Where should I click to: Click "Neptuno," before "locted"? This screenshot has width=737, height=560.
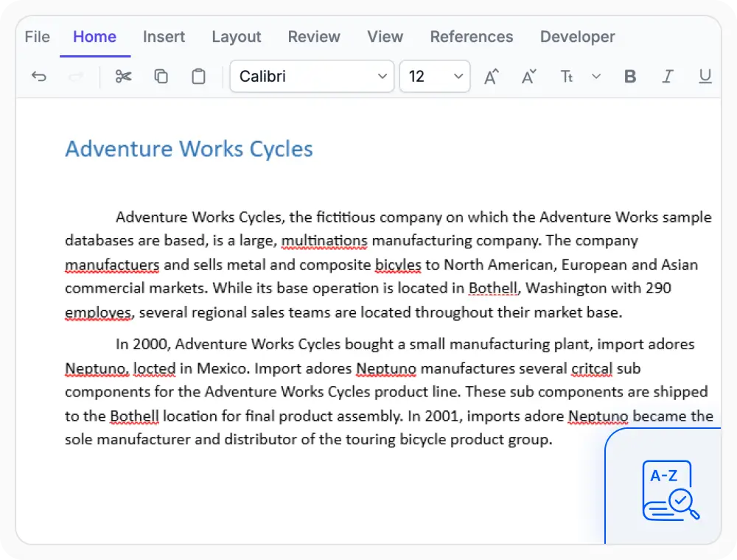click(97, 368)
